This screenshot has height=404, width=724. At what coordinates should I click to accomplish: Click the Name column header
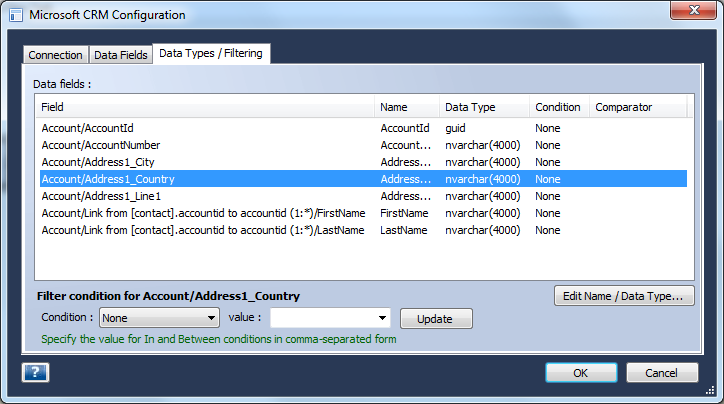(407, 107)
